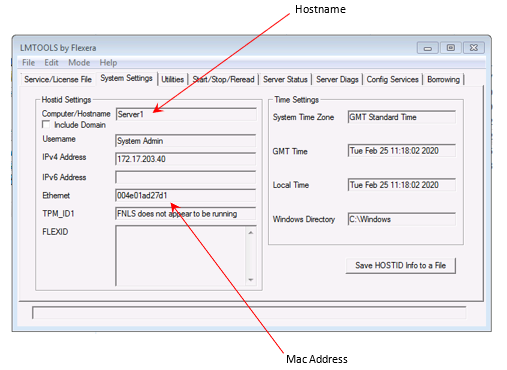The width and height of the screenshot is (507, 370).
Task: Switch to the Utilities tab
Action: pyautogui.click(x=172, y=79)
